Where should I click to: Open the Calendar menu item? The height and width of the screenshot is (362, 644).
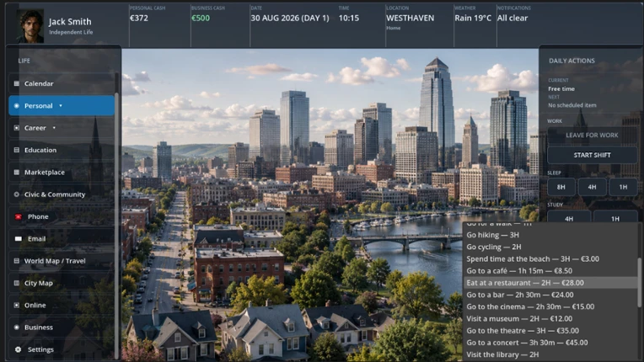pyautogui.click(x=62, y=83)
